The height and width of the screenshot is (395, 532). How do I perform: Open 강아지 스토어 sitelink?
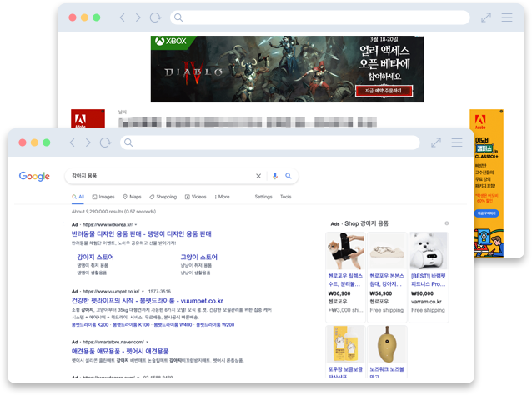click(x=95, y=257)
